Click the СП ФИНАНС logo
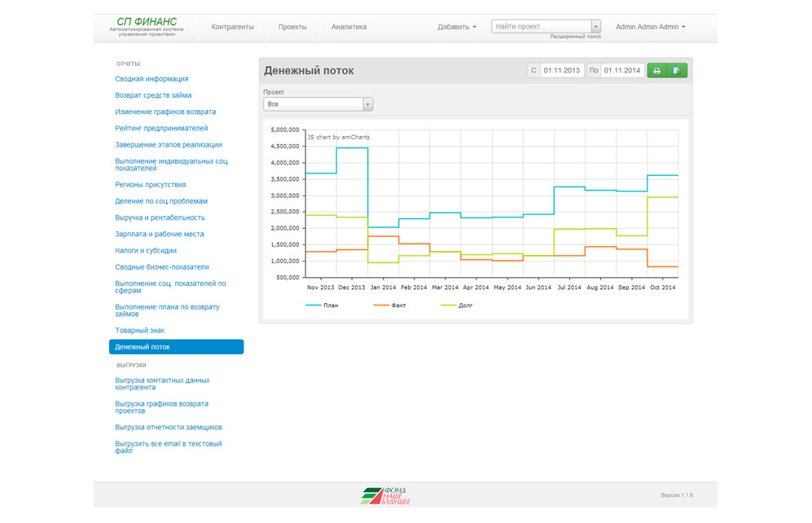Viewport: 812px width, 523px height. pos(147,21)
